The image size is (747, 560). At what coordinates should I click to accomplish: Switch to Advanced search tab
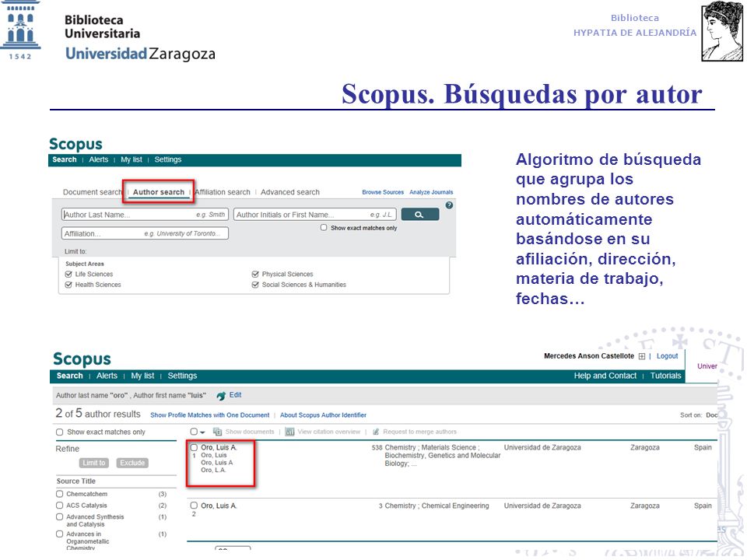coord(290,192)
